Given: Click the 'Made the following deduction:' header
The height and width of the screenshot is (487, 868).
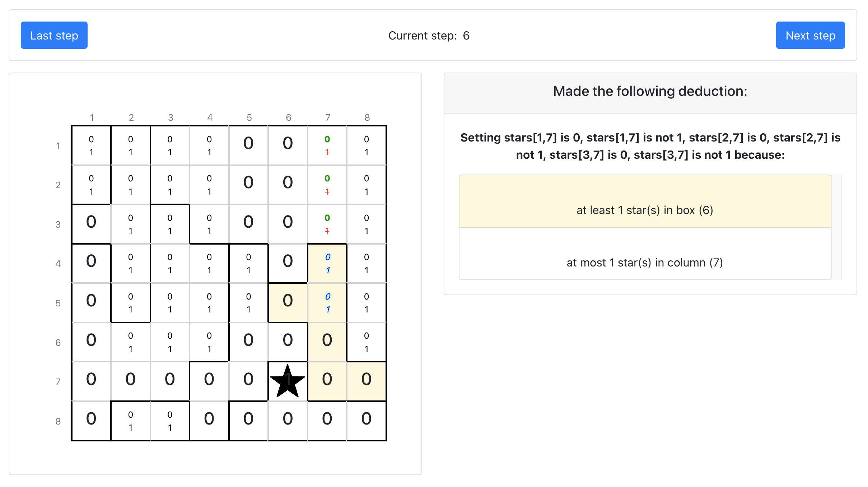Looking at the screenshot, I should [650, 91].
